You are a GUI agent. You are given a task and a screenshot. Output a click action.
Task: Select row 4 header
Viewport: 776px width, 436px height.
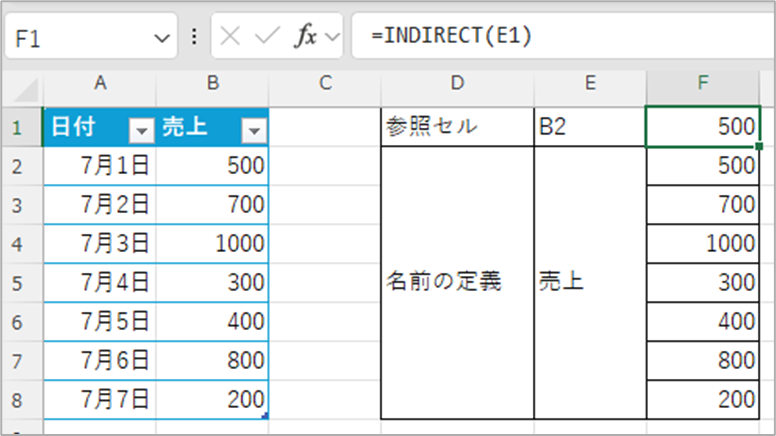point(20,243)
